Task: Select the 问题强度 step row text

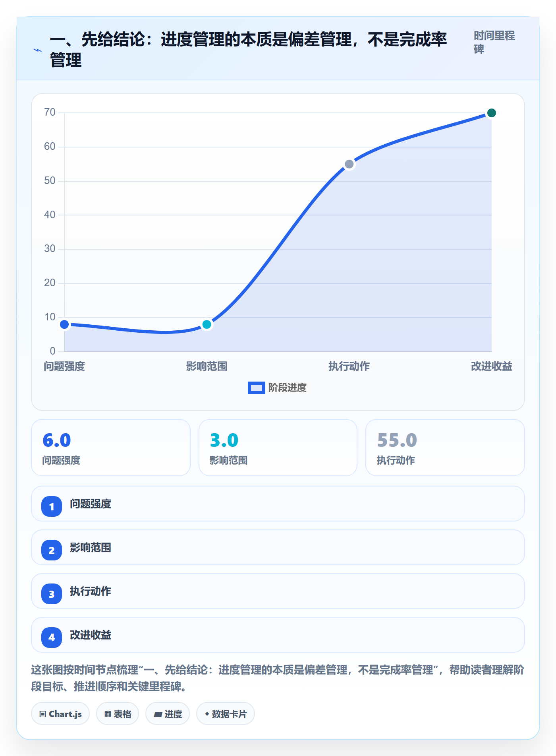Action: pos(91,504)
